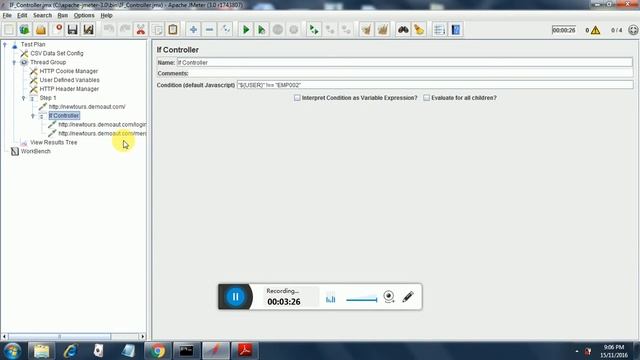Click the Reset search icon
Screen dimensions: 640x360
pos(419,29)
